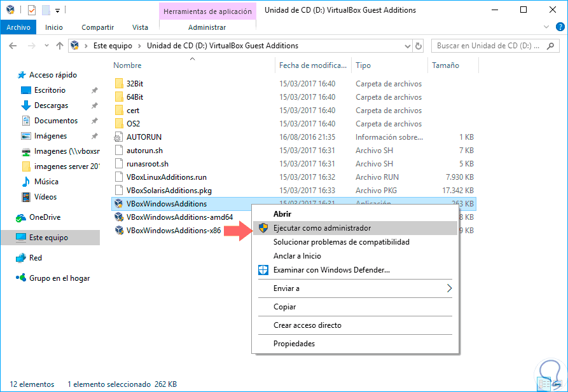The width and height of the screenshot is (568, 392).
Task: Open Vídeos in navigation pane
Action: (x=45, y=197)
